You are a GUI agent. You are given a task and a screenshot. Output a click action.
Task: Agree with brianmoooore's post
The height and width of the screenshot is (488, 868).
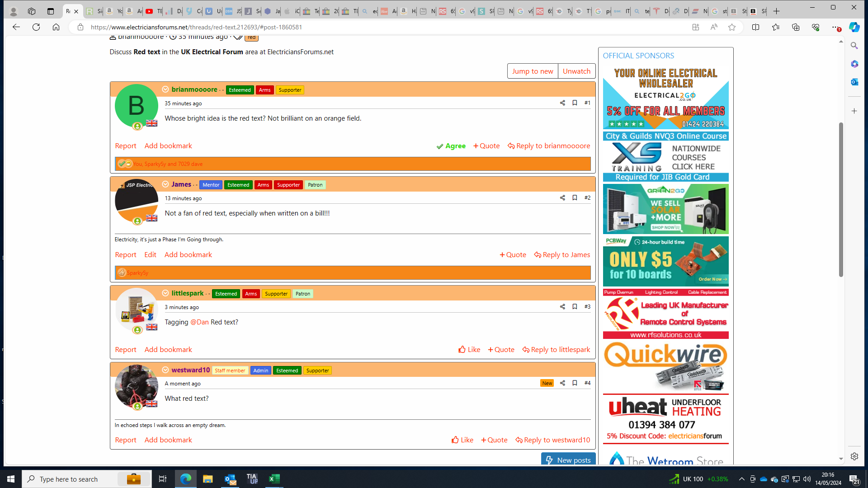tap(451, 146)
